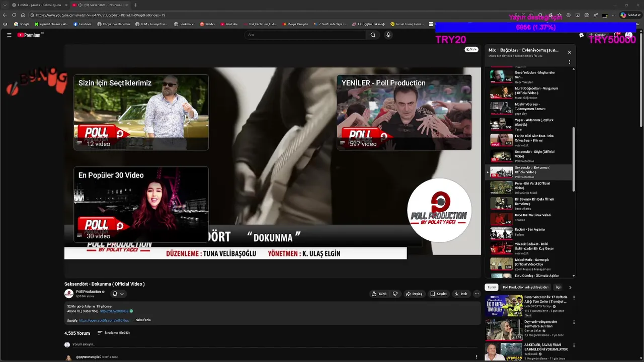Select the Tümü filter chip
The image size is (644, 362).
(x=492, y=287)
